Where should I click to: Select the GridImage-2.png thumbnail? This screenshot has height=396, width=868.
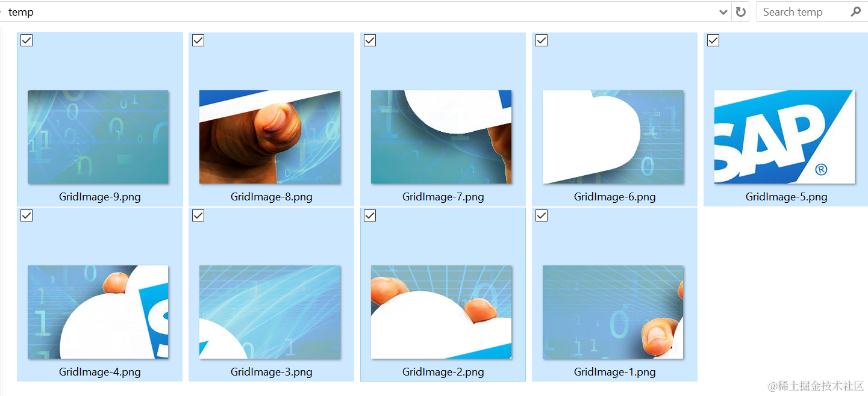coord(441,312)
